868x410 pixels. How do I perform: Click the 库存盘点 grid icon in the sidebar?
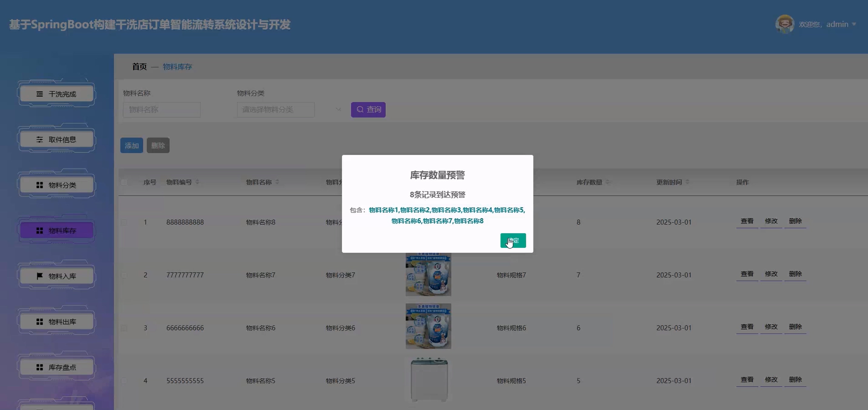(x=39, y=367)
